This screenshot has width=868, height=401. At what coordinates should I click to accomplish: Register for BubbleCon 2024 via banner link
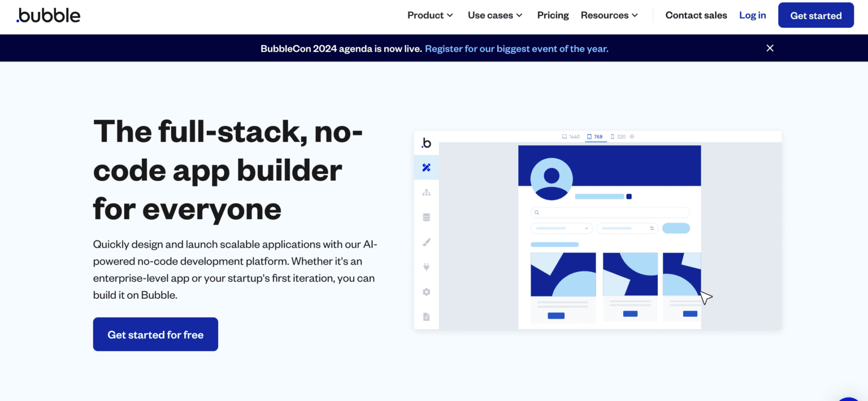(516, 49)
